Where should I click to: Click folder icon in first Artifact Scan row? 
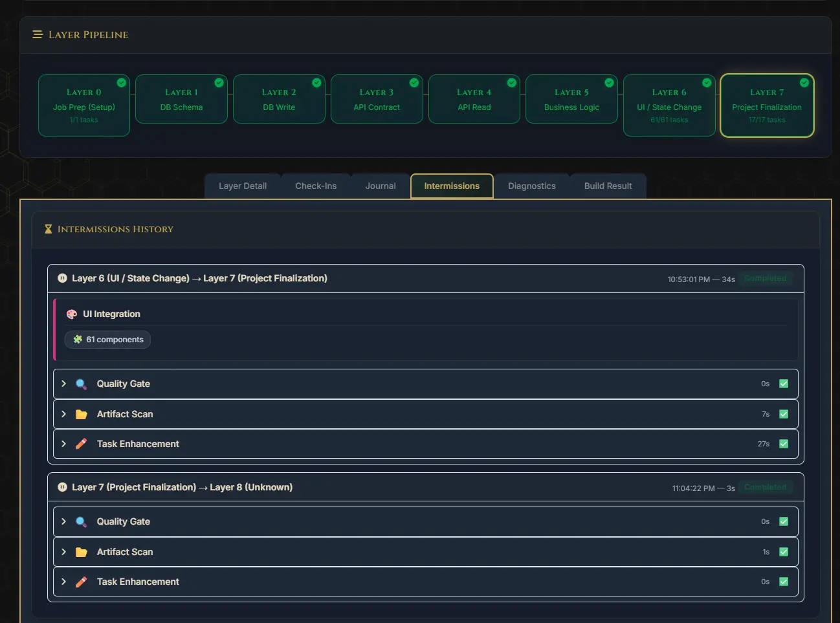point(81,415)
